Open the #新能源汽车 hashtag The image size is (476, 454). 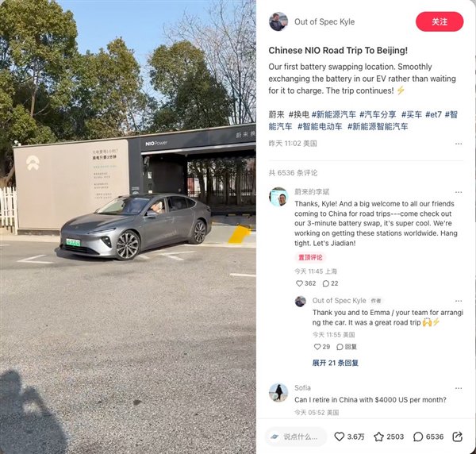(x=334, y=114)
